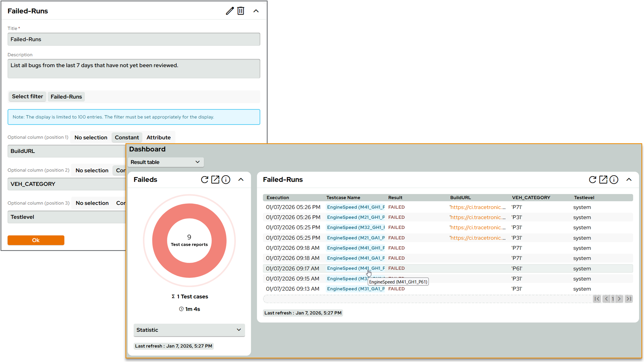Click the pencil icon to edit Failed-Runs widget
This screenshot has width=644, height=362.
click(230, 11)
